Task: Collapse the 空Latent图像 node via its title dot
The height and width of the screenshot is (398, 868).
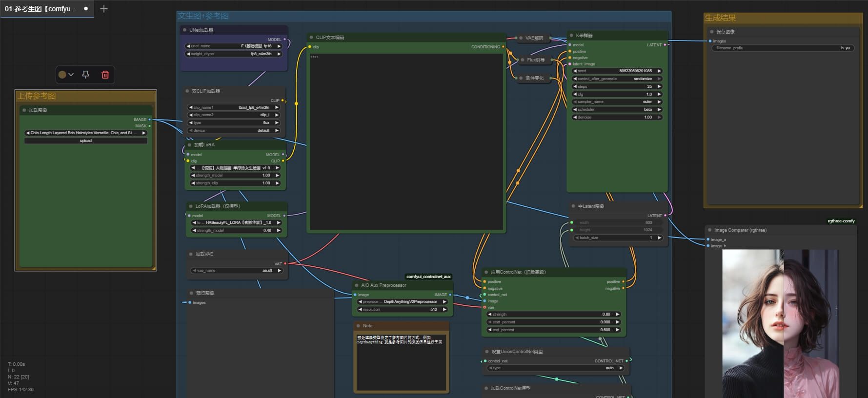Action: click(x=574, y=206)
